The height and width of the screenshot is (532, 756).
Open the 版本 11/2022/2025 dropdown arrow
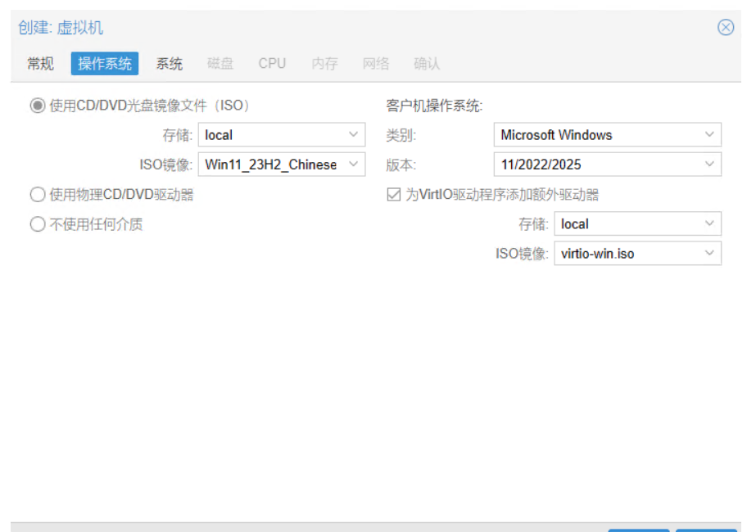tap(709, 165)
